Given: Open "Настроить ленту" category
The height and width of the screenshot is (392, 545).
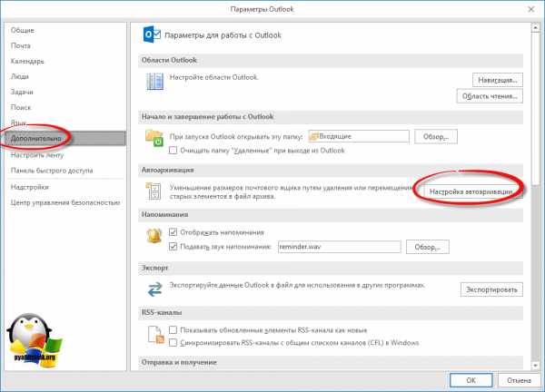Looking at the screenshot, I should tap(37, 155).
